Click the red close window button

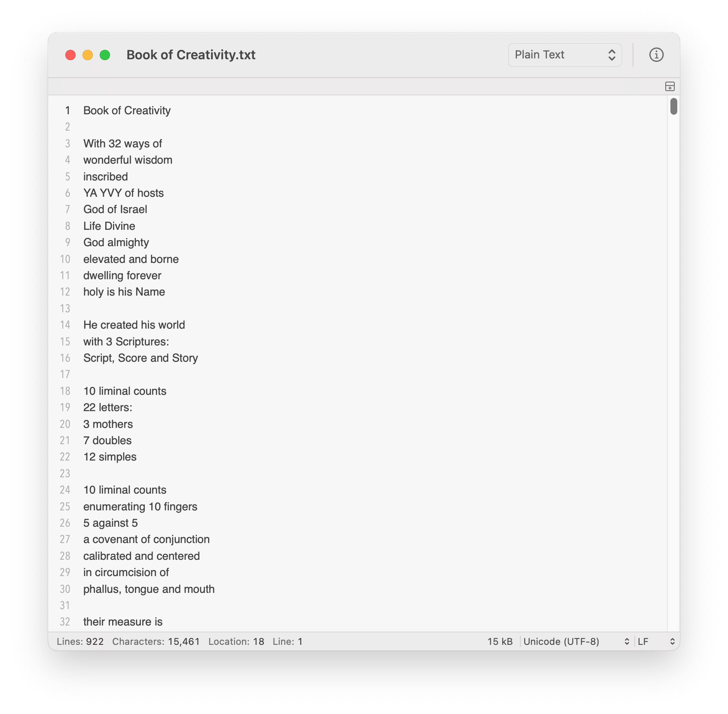pos(70,55)
